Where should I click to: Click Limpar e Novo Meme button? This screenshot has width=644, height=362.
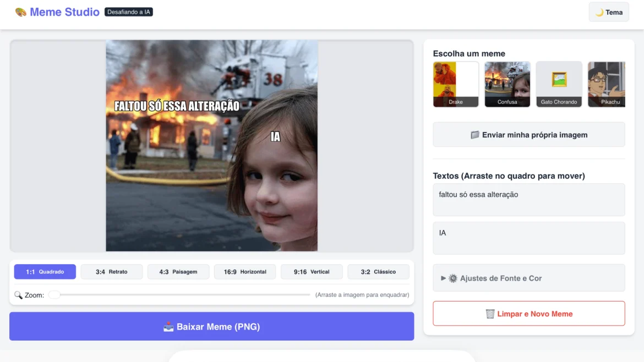point(529,314)
